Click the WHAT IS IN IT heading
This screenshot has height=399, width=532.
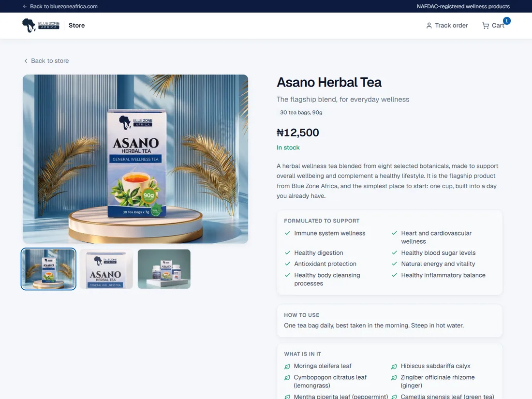point(303,354)
